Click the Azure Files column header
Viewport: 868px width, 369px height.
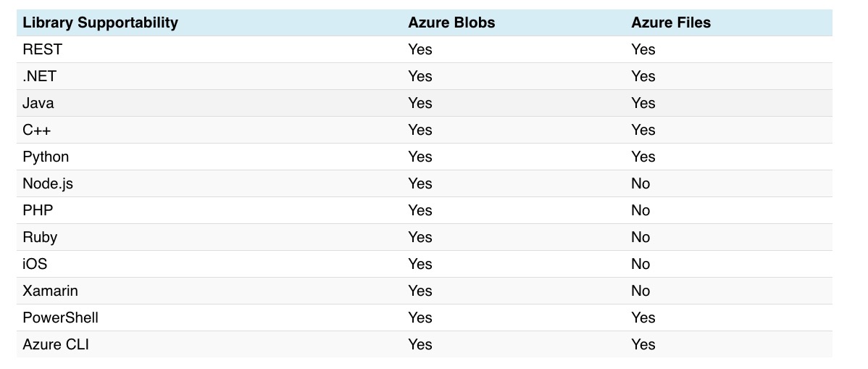click(671, 22)
